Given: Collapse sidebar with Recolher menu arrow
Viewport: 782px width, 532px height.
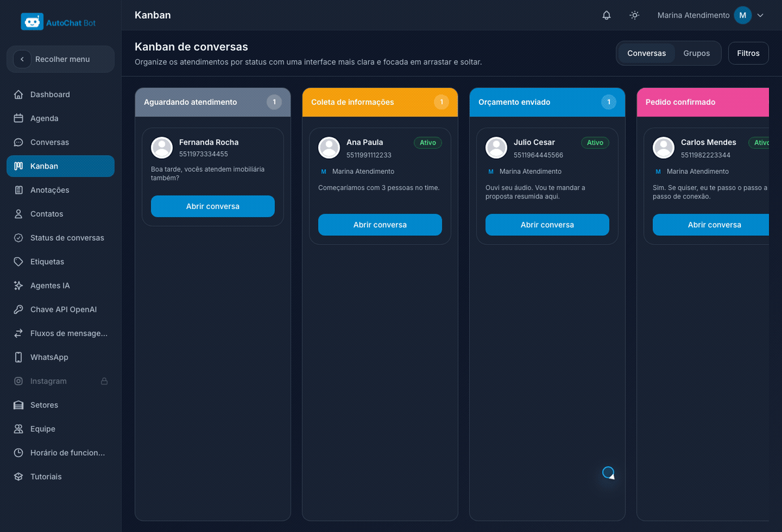Looking at the screenshot, I should [22, 59].
